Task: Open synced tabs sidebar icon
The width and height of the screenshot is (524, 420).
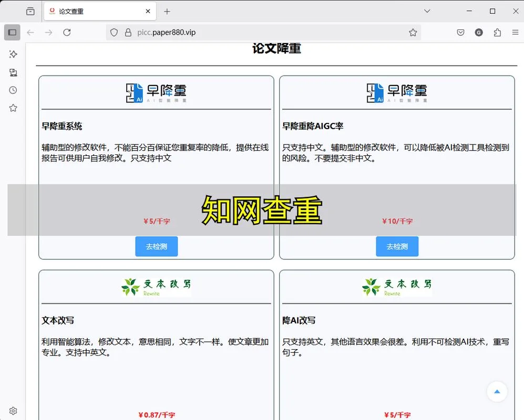Action: (x=13, y=72)
